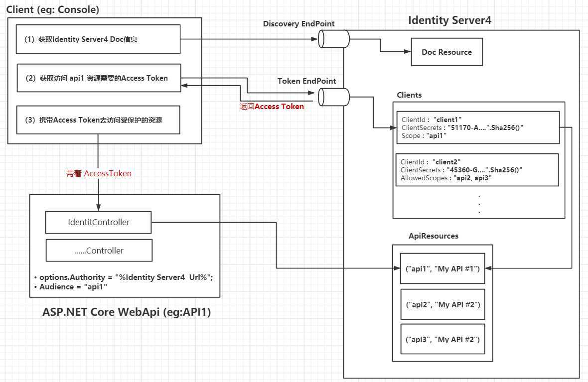Screen dimensions: 588x382
Task: Click the 'Scope : "api1"' text line
Action: [x=424, y=135]
